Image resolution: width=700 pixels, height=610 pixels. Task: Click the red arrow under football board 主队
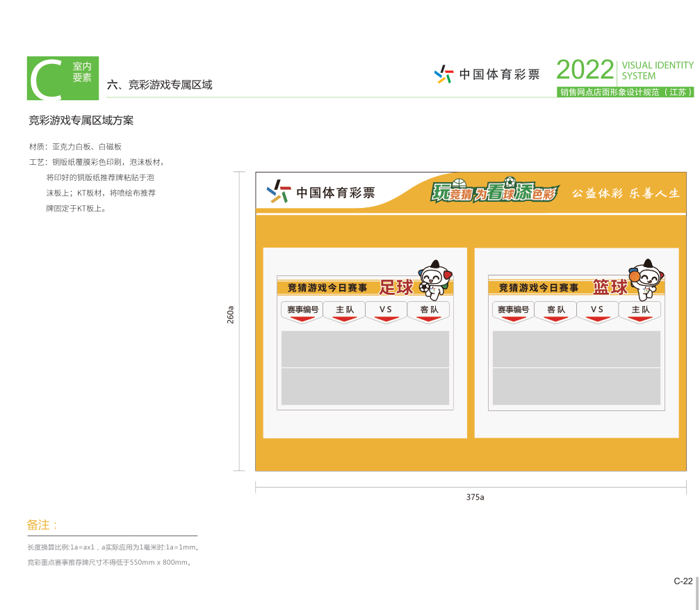(x=345, y=319)
